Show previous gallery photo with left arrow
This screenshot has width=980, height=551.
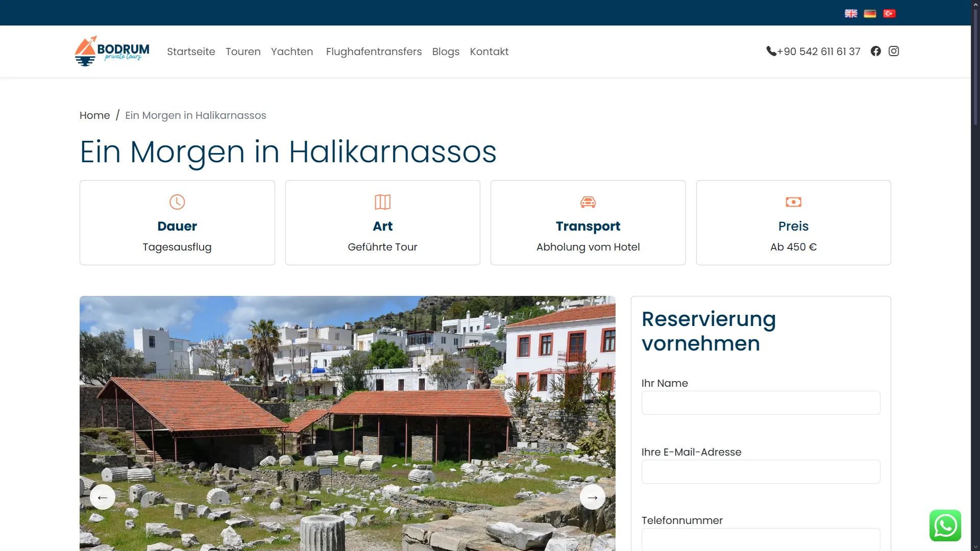click(103, 497)
